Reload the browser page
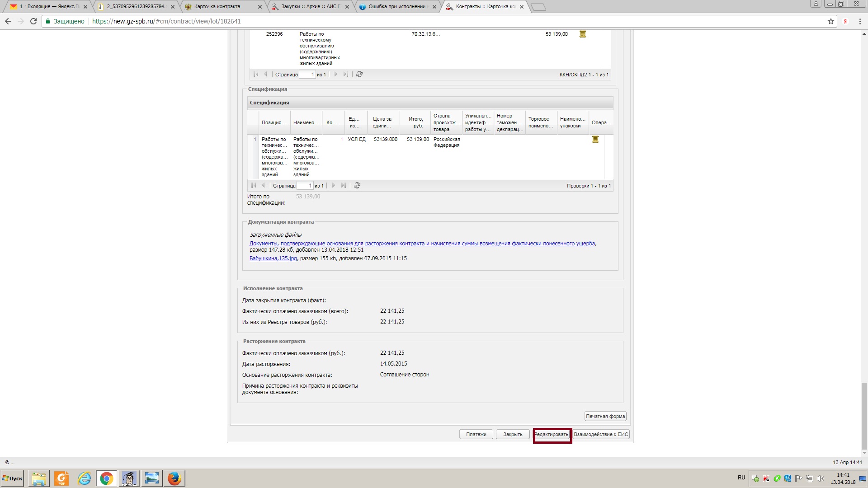Screen dimensions: 868x488 coord(33,21)
